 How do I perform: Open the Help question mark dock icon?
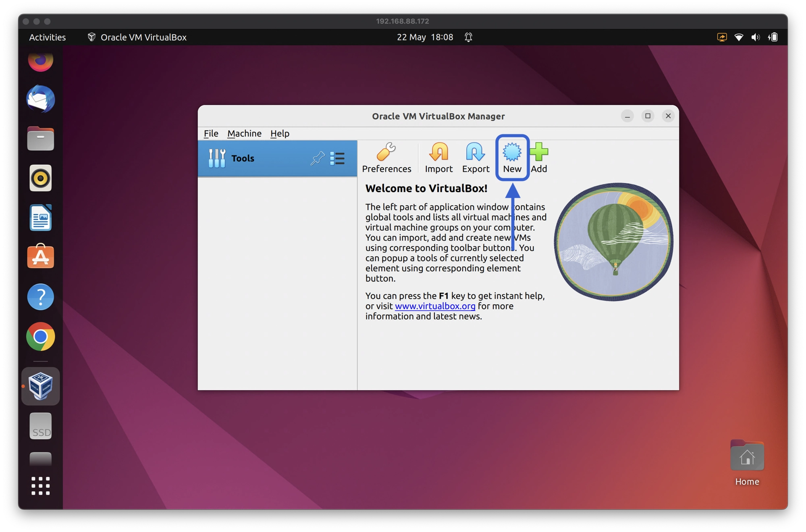(40, 297)
